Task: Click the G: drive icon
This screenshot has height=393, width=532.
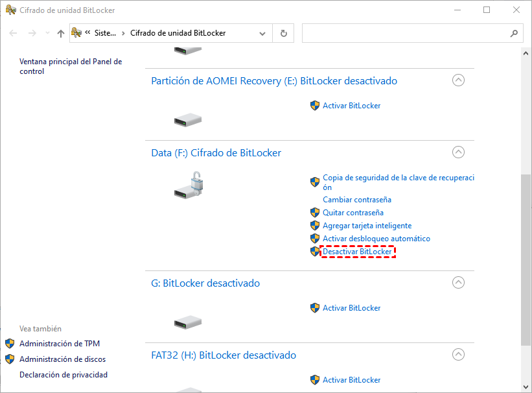Action: click(188, 322)
